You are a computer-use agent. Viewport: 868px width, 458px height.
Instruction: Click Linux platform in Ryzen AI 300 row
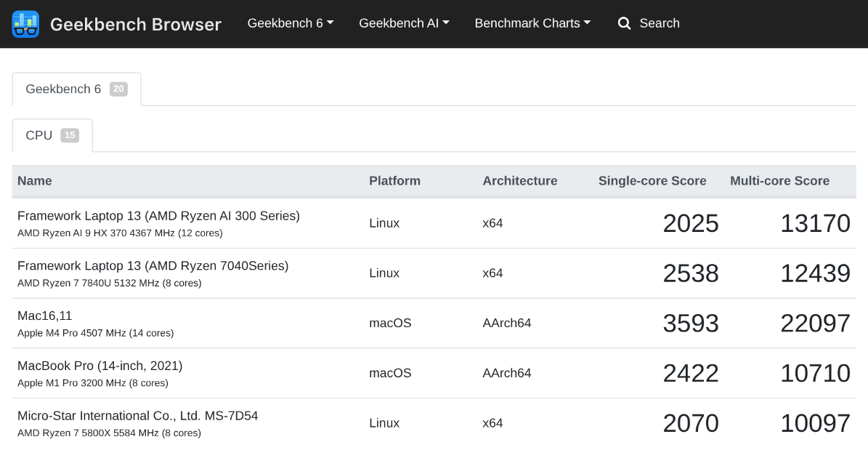click(384, 223)
